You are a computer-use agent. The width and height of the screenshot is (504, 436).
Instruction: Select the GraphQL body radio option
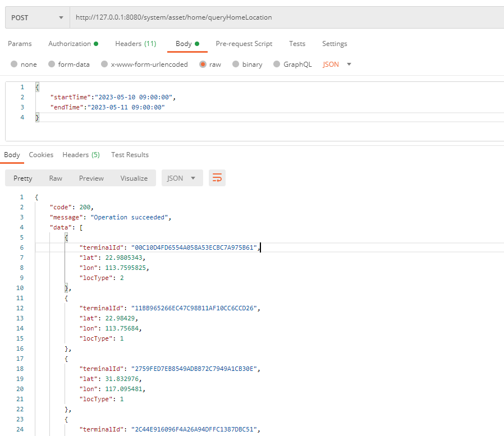click(x=277, y=65)
